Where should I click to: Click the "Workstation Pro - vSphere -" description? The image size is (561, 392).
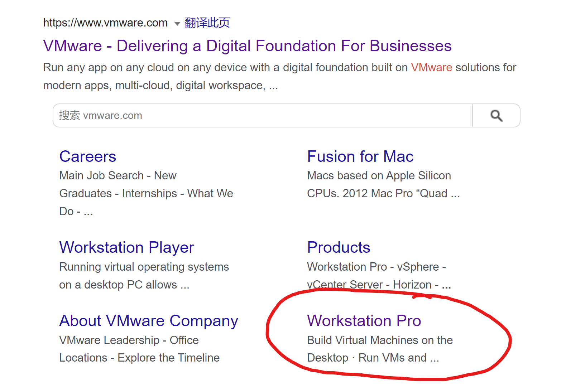point(377,267)
